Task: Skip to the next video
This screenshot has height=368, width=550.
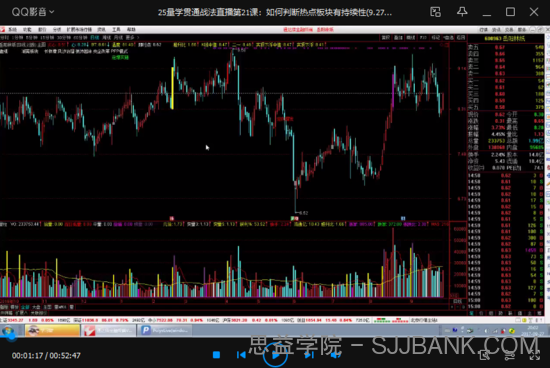Action: coord(309,355)
